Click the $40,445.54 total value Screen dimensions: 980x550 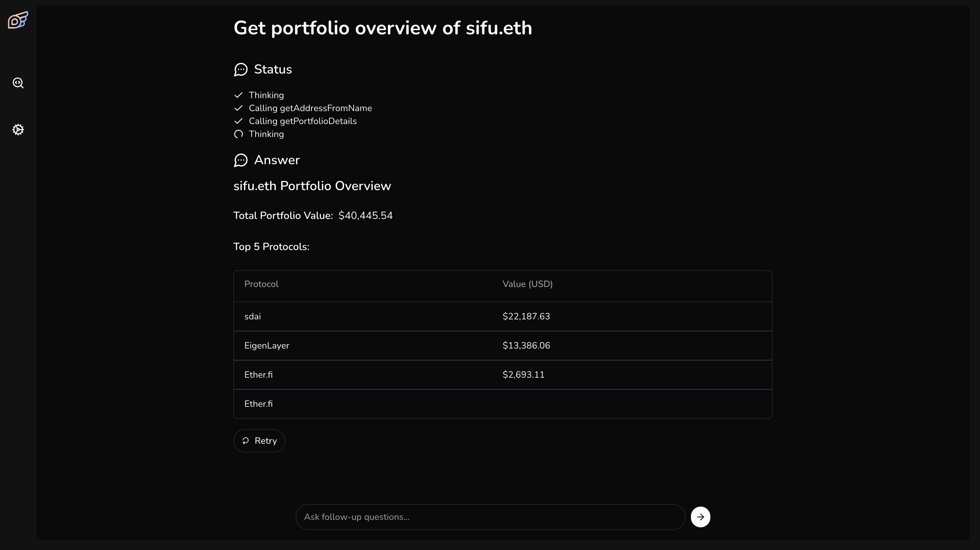tap(365, 216)
